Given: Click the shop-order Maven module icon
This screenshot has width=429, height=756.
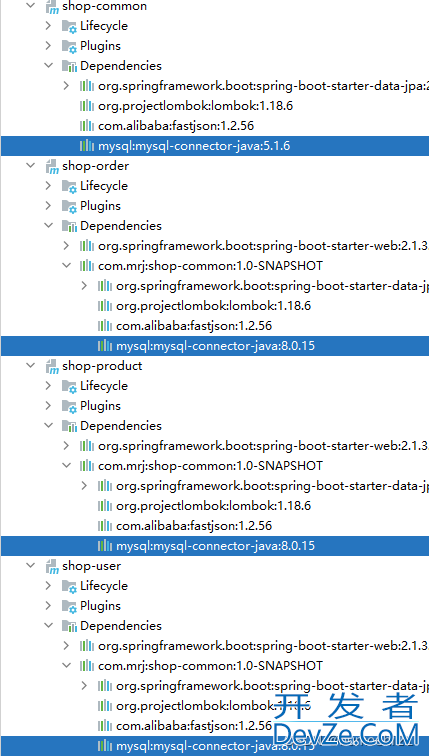Looking at the screenshot, I should [52, 166].
